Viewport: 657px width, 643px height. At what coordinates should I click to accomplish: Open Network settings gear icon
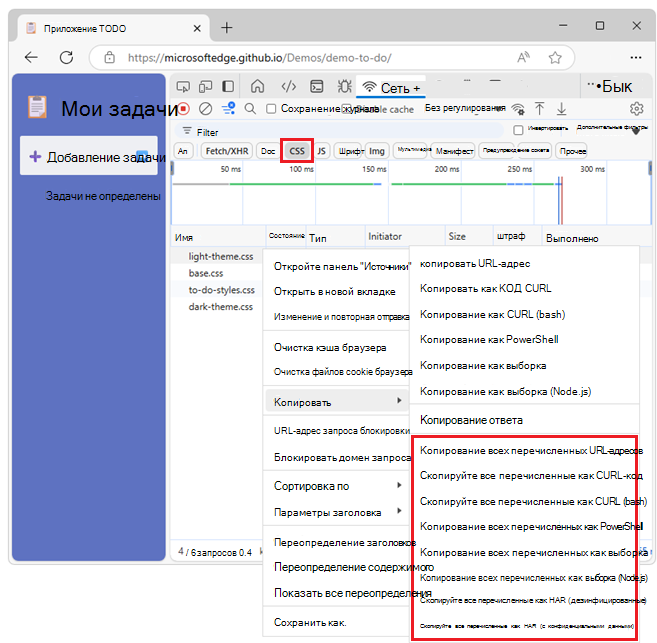click(636, 109)
